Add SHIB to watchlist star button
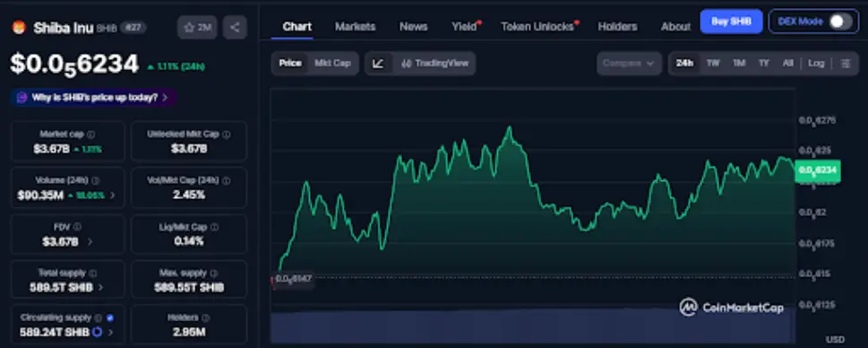 [197, 27]
